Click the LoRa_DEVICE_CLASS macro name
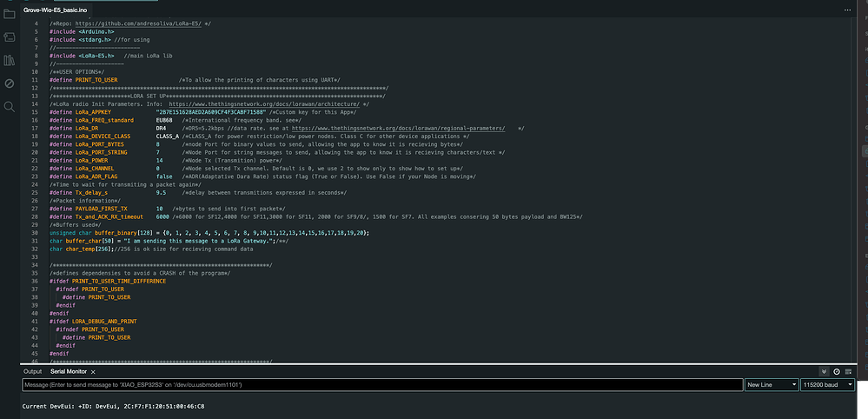 tap(103, 136)
